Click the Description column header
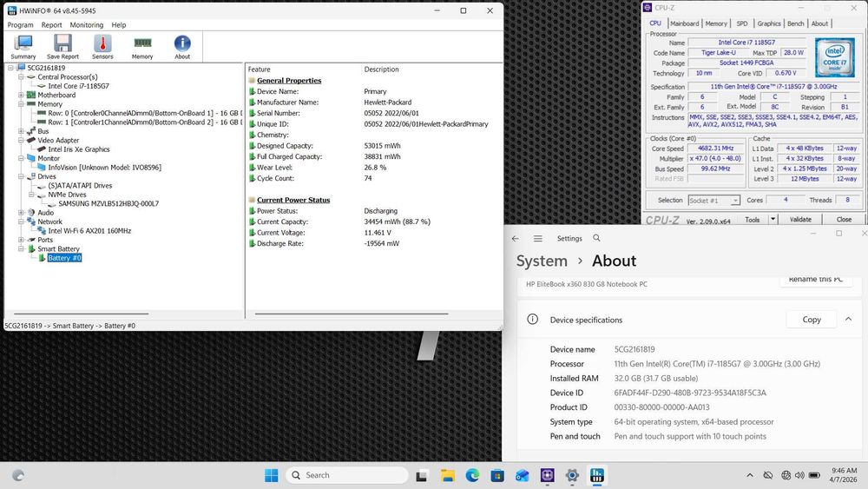 tap(381, 69)
